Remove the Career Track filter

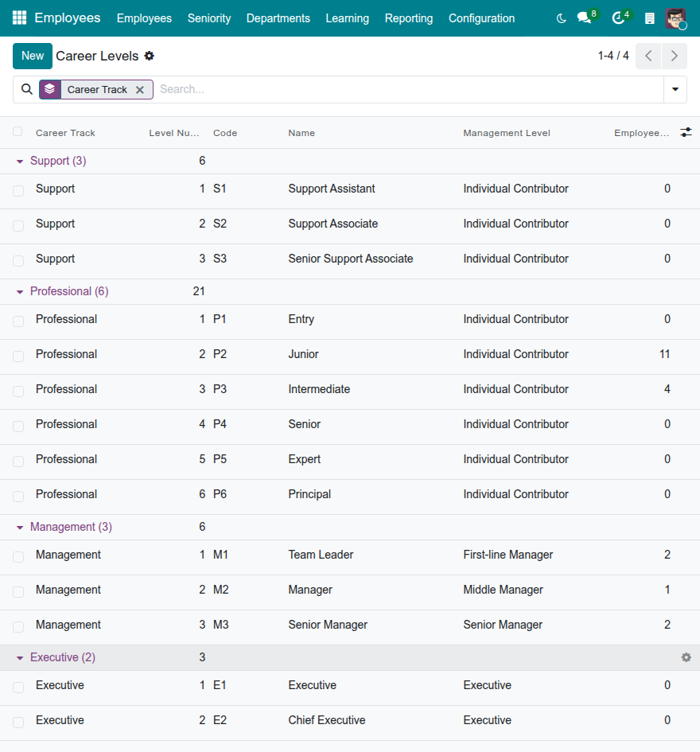click(x=139, y=90)
